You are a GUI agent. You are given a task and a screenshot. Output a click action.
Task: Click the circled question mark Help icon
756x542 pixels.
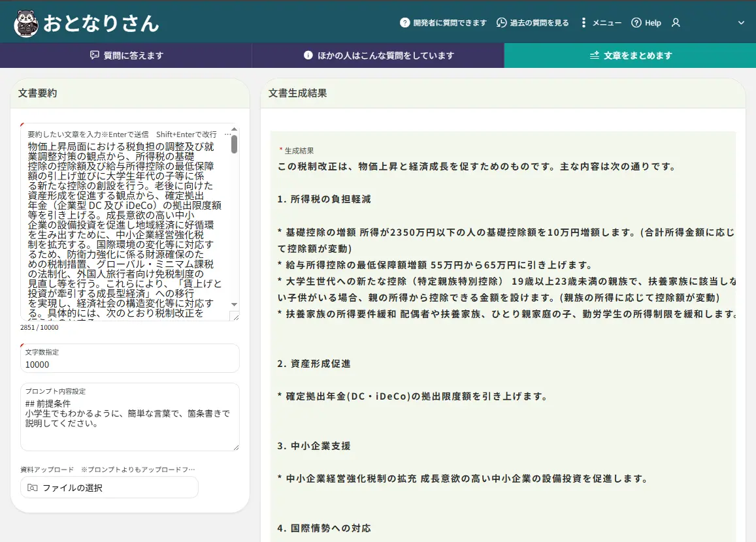click(x=636, y=23)
